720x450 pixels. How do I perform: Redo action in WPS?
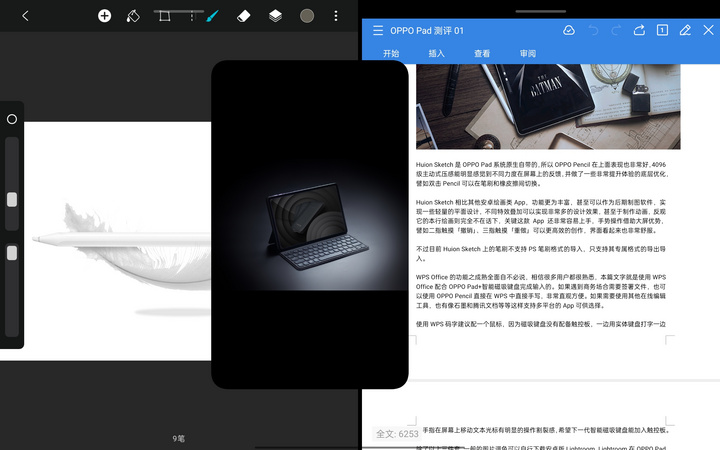tap(616, 30)
